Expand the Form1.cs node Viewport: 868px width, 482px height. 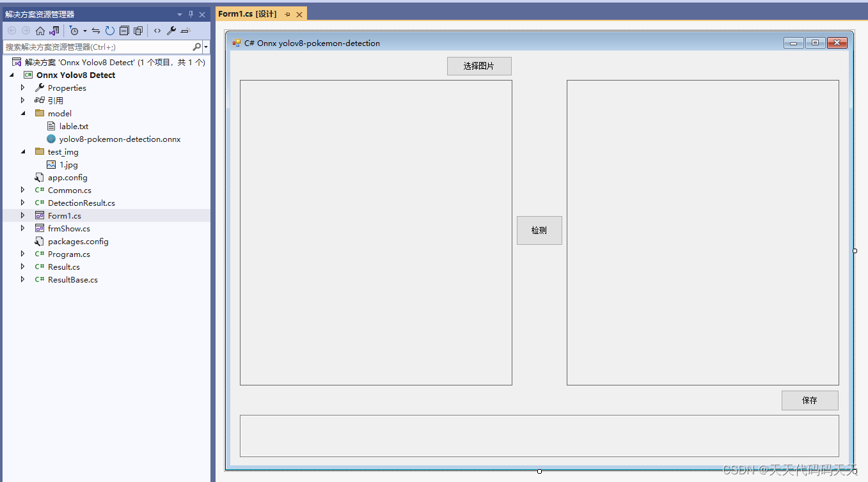tap(23, 215)
